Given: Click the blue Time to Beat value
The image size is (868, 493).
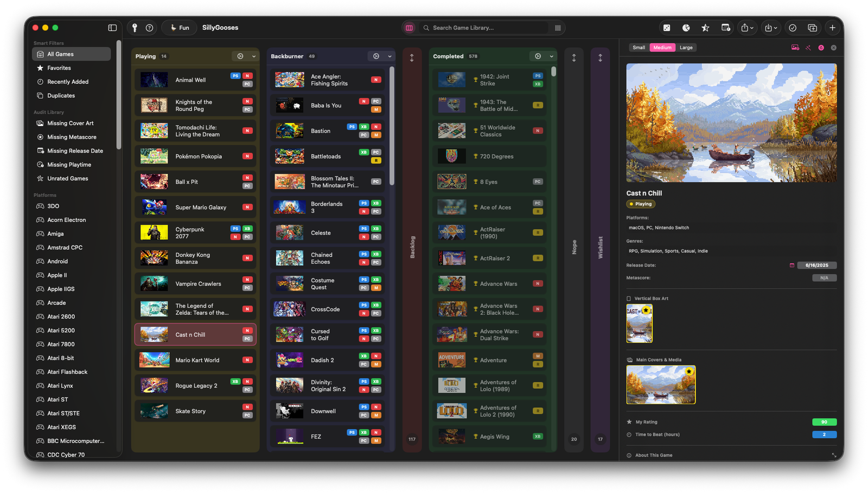Looking at the screenshot, I should pos(824,434).
